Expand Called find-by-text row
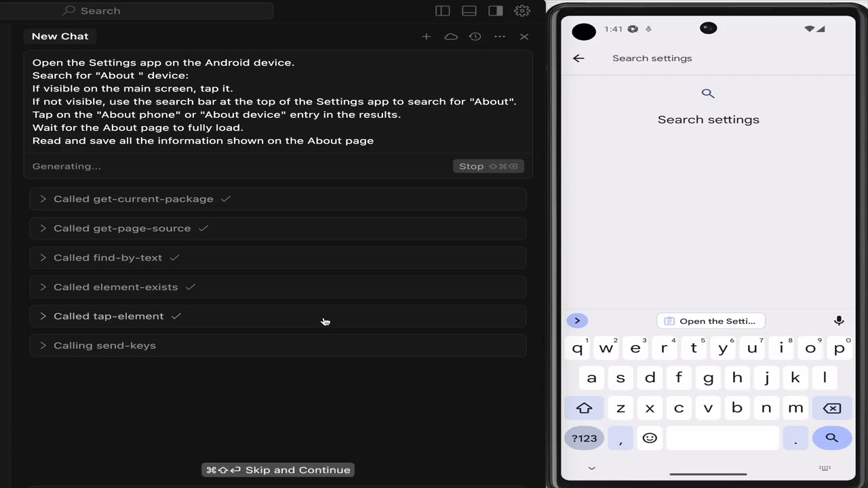Image resolution: width=868 pixels, height=488 pixels. [x=278, y=258]
